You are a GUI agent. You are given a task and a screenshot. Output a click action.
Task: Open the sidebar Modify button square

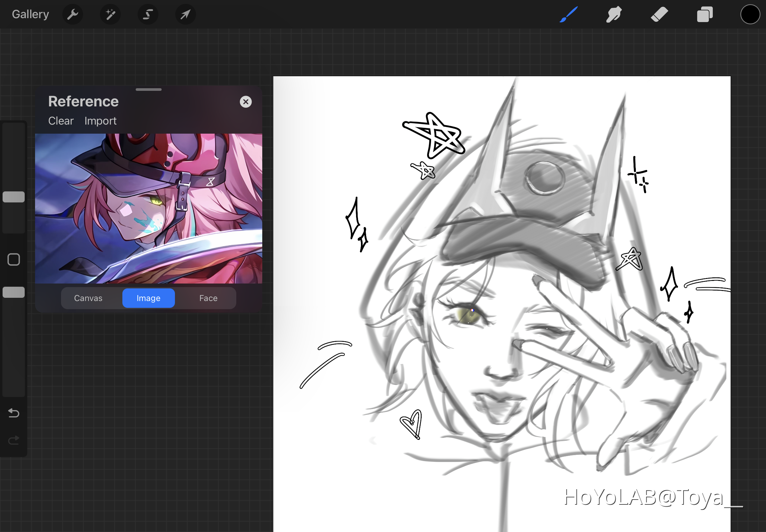pyautogui.click(x=13, y=259)
